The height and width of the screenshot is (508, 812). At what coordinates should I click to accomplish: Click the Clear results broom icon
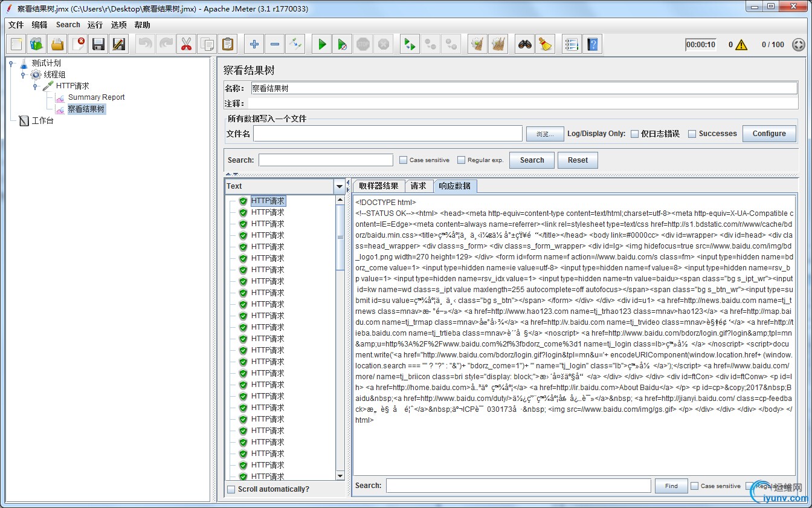point(477,44)
